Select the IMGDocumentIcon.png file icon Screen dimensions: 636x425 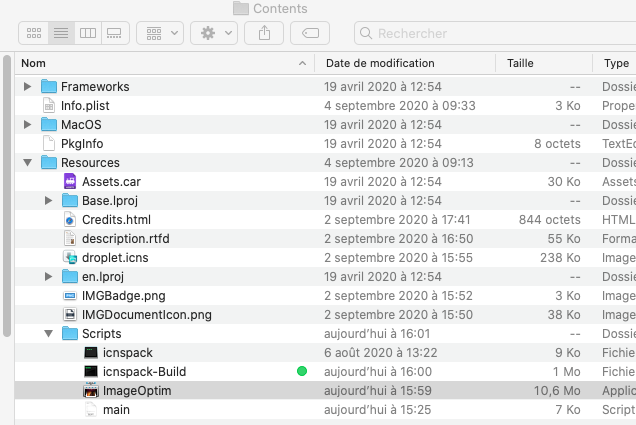(70, 315)
